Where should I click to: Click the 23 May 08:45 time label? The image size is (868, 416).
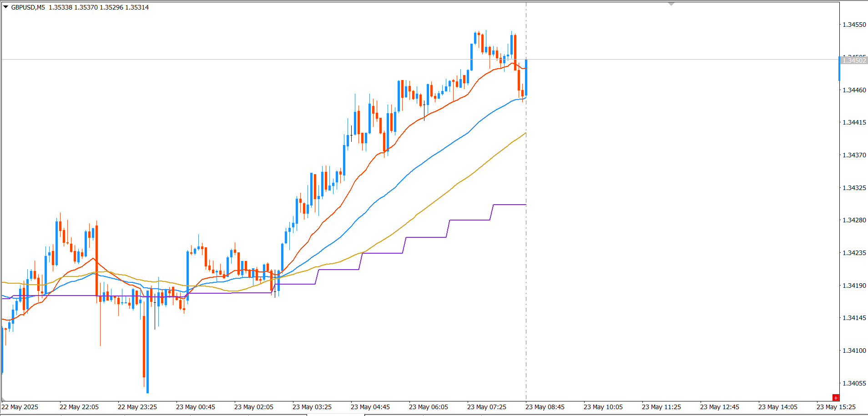tap(545, 407)
